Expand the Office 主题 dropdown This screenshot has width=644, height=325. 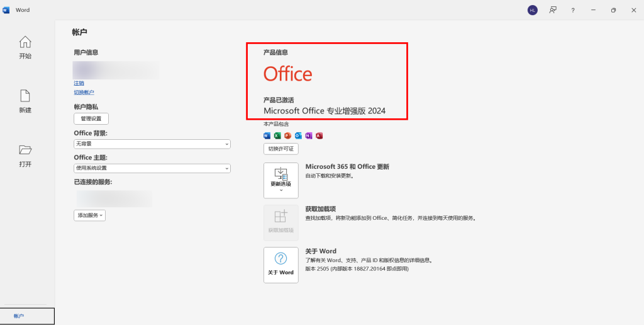pyautogui.click(x=152, y=168)
